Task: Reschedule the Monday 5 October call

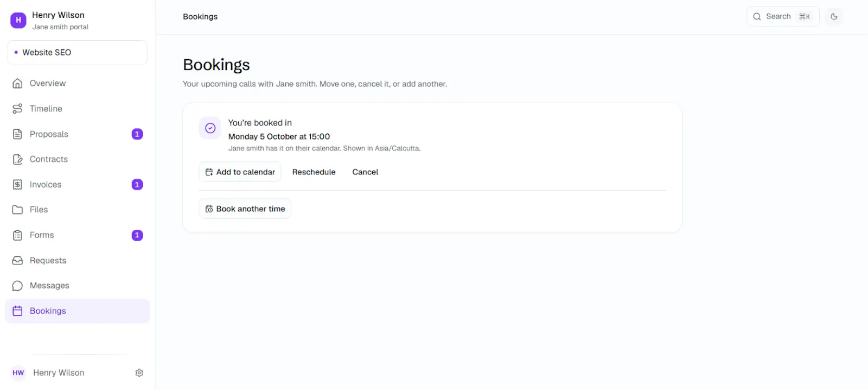Action: click(x=314, y=172)
